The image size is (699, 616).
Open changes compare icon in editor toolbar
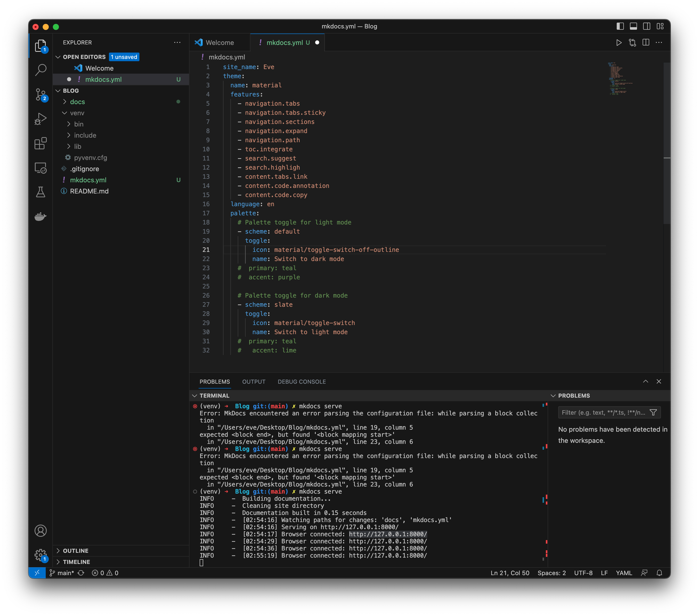tap(632, 42)
